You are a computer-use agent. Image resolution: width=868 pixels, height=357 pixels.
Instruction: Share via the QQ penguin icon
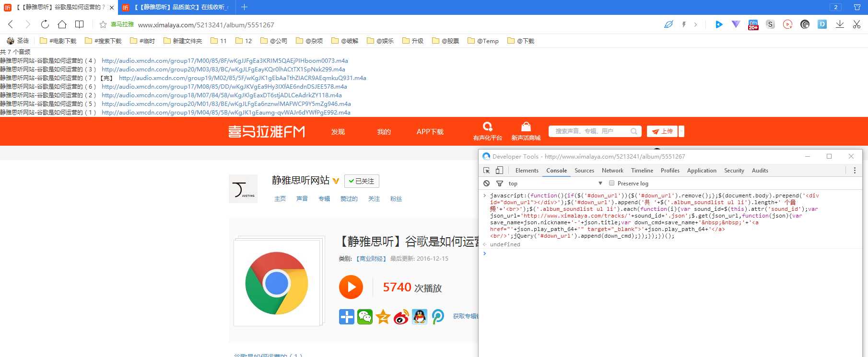420,317
